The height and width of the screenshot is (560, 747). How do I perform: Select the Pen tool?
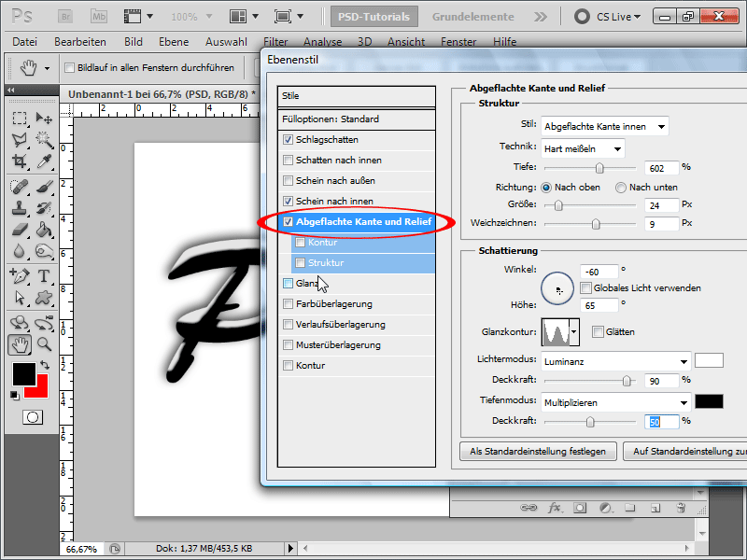tap(19, 276)
